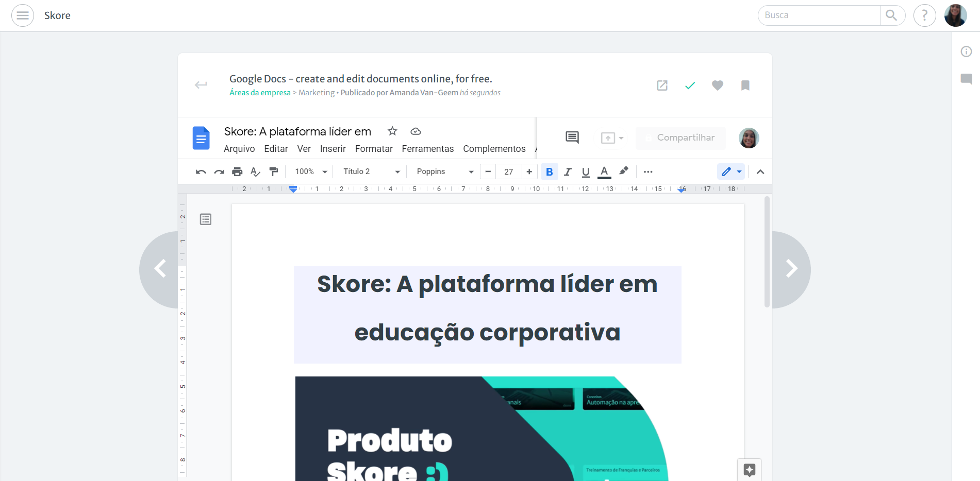The width and height of the screenshot is (980, 481).
Task: Toggle underline formatting
Action: tap(586, 172)
